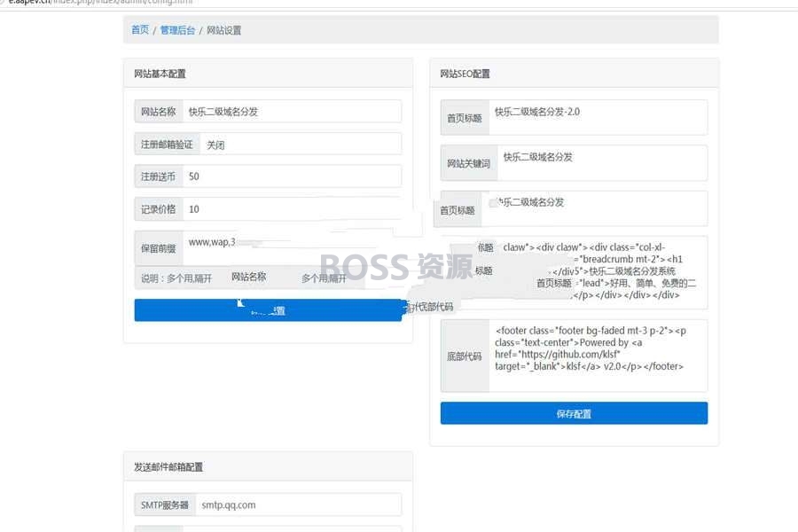
Task: Click the blue save button under basic config
Action: click(268, 310)
